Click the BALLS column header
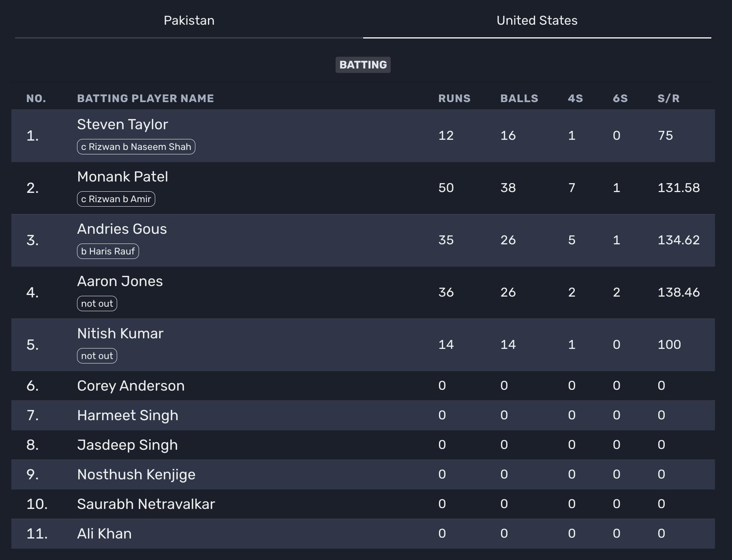 click(x=519, y=98)
